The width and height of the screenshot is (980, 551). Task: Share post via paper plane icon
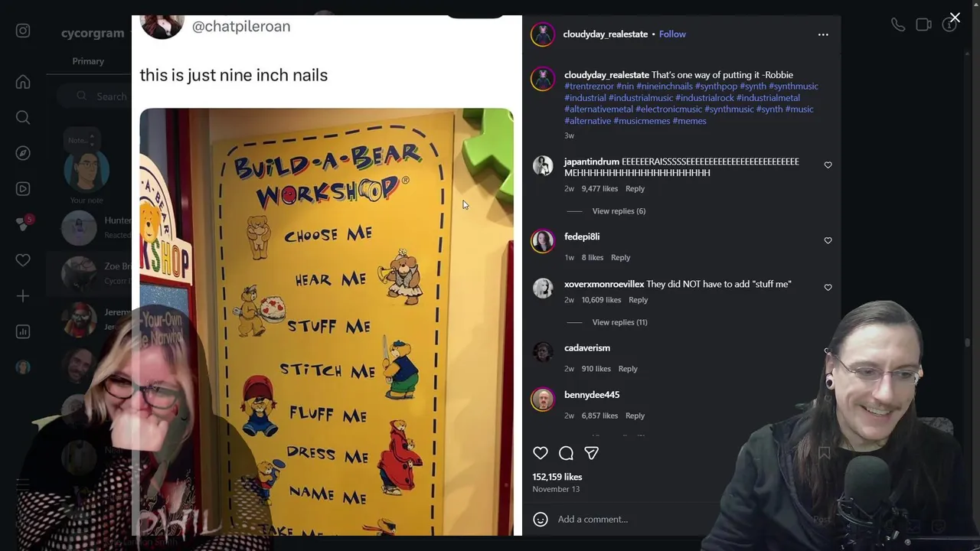pos(591,453)
